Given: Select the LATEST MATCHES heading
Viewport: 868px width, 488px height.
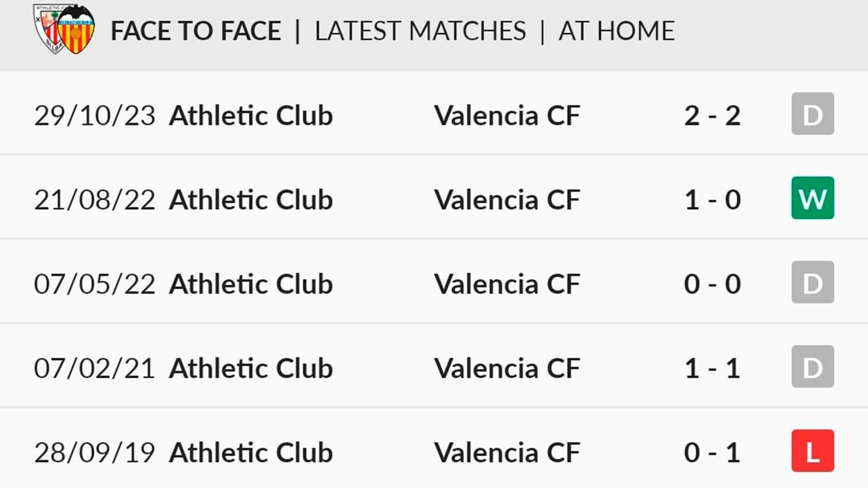Looking at the screenshot, I should click(x=420, y=31).
